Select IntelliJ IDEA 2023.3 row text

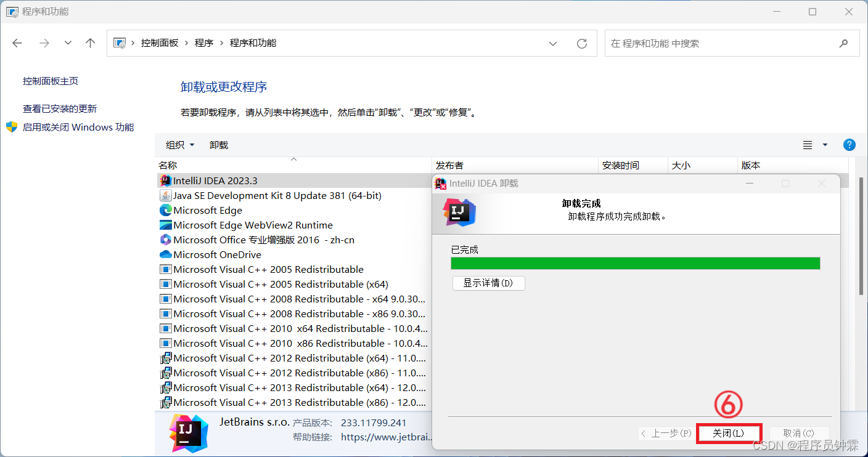click(x=215, y=180)
